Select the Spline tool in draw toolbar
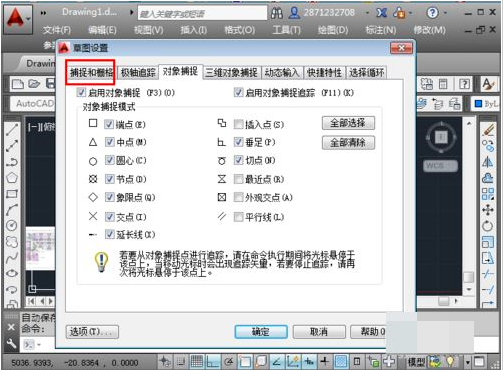This screenshot has width=503, height=370. click(12, 258)
